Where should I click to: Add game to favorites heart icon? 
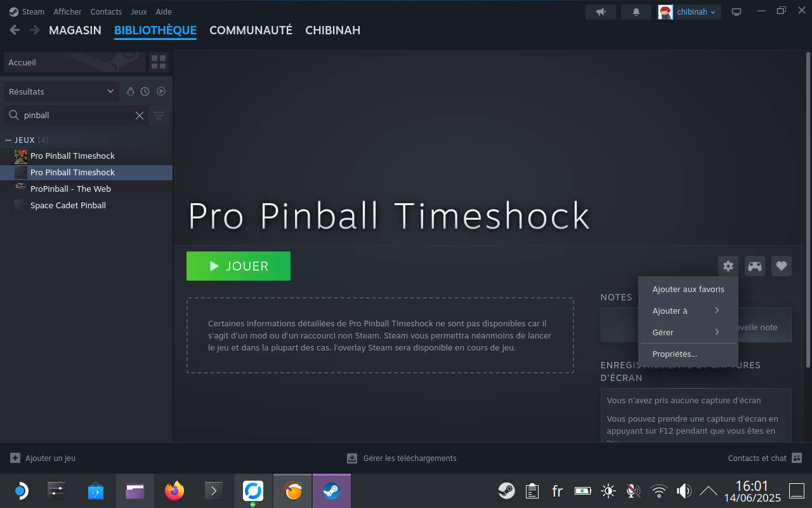(x=782, y=266)
